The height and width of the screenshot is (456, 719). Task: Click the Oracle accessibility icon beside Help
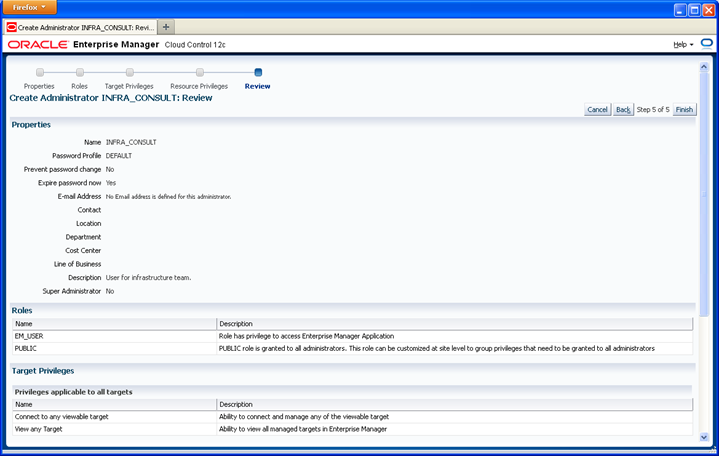coord(707,44)
